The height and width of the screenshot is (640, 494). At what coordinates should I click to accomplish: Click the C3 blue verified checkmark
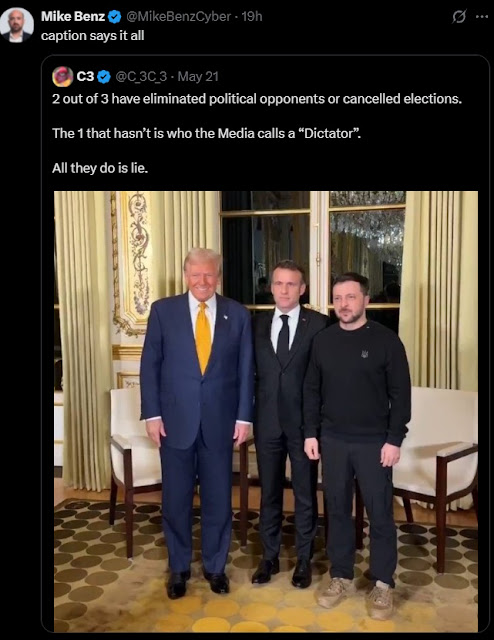[x=105, y=76]
